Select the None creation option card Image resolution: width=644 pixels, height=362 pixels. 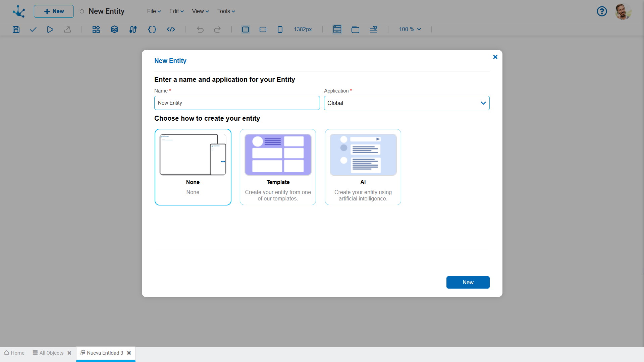point(193,167)
